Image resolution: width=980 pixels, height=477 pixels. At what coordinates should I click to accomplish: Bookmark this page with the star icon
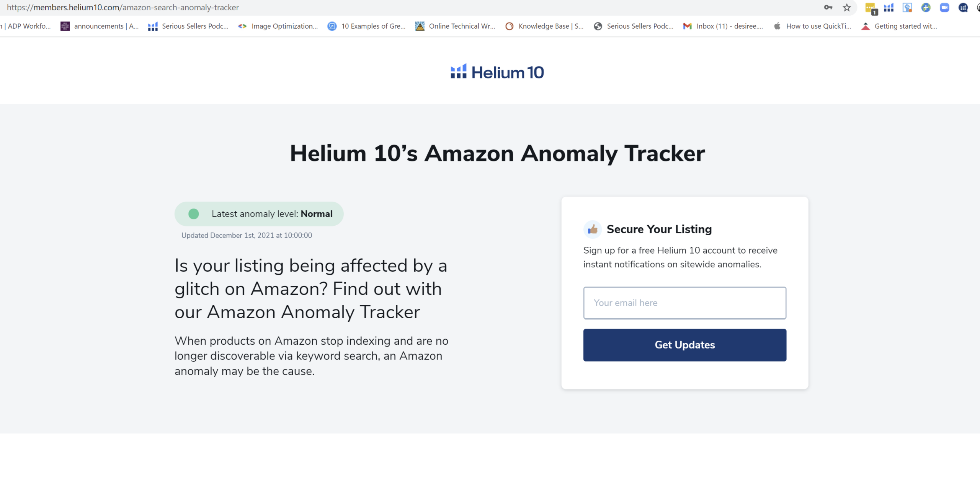click(847, 8)
